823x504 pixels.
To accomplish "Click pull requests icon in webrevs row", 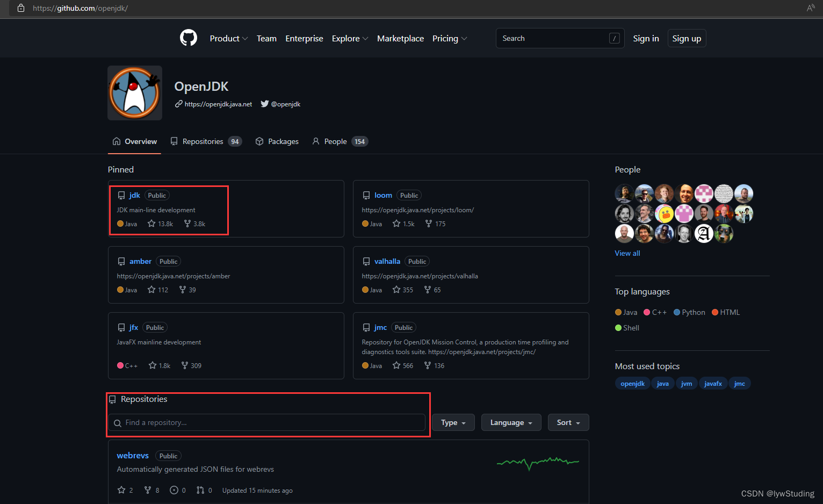I will tap(200, 490).
